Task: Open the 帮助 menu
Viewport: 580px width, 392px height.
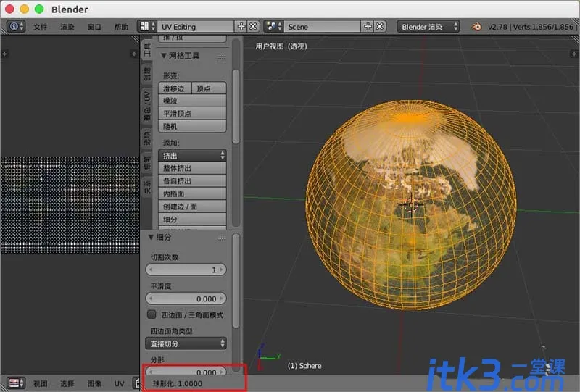Action: [121, 27]
